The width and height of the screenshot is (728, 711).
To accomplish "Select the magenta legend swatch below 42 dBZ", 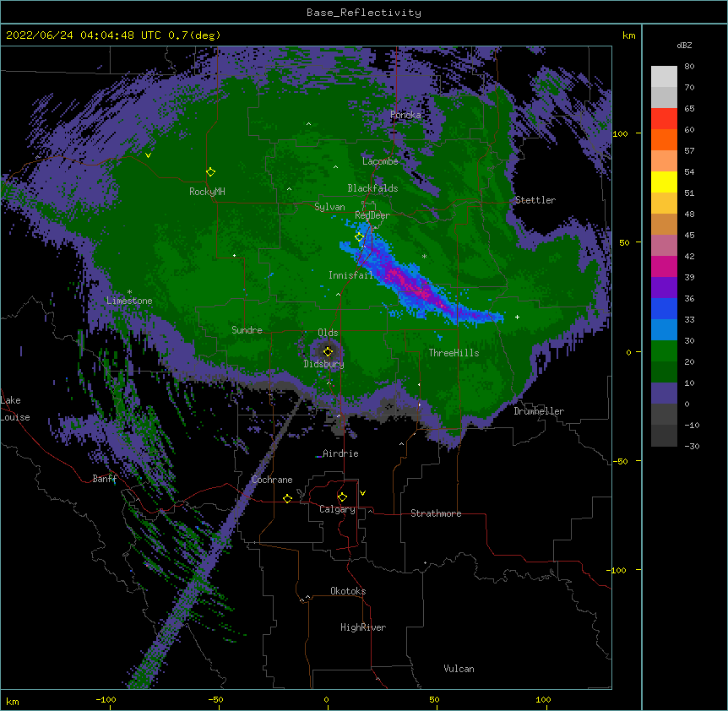I will pos(664,267).
